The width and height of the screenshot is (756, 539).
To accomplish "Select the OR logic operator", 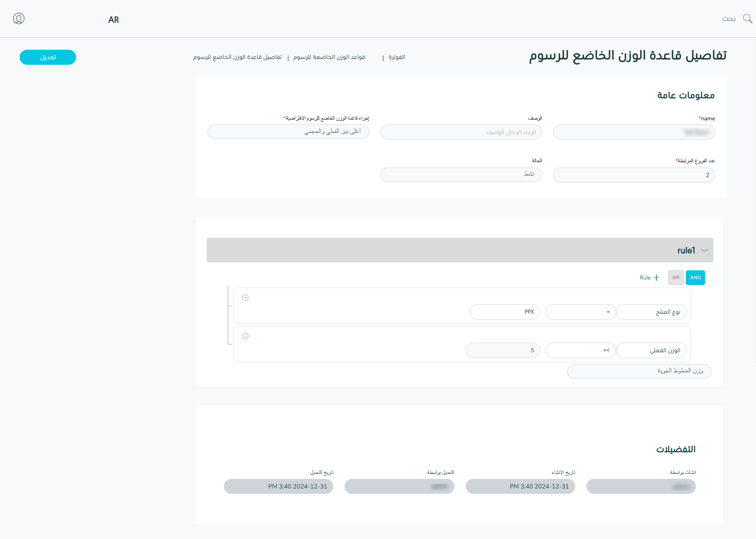I will coord(675,278).
